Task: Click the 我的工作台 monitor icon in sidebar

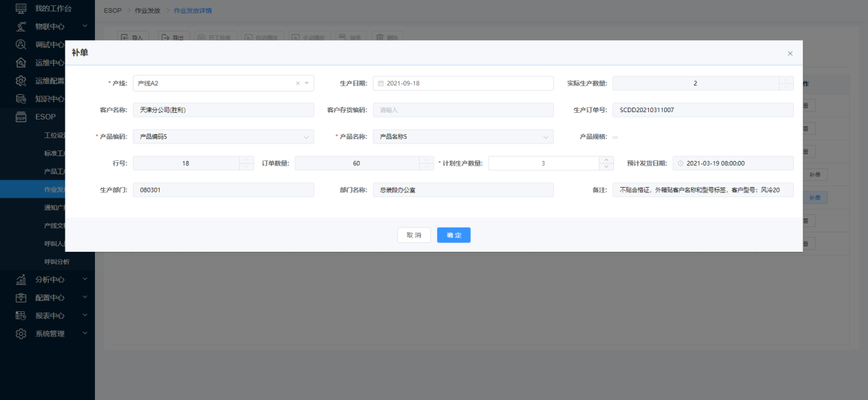Action: [21, 9]
